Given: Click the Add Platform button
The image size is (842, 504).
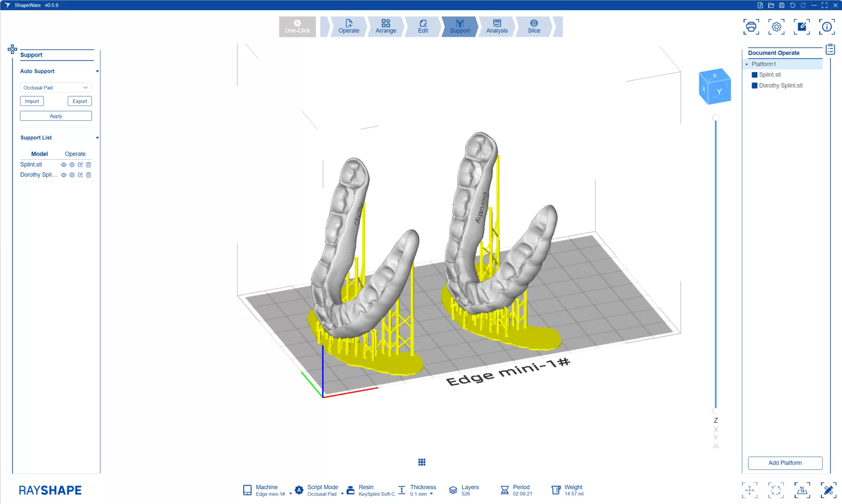Looking at the screenshot, I should click(784, 463).
